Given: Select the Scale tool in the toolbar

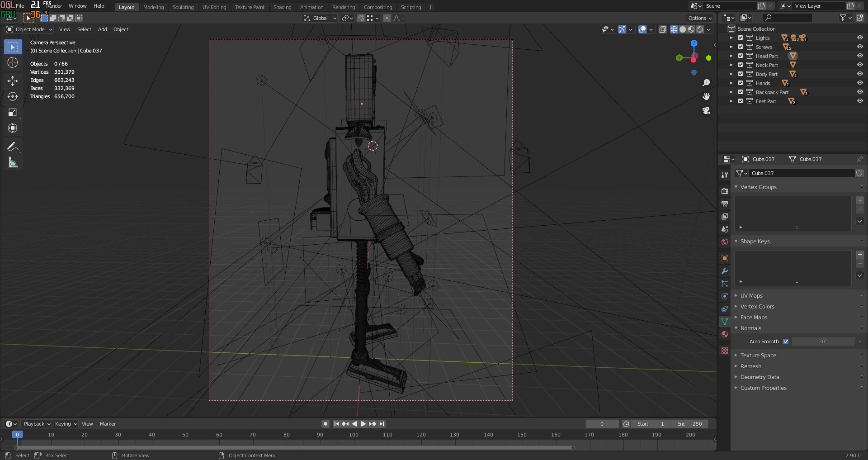Looking at the screenshot, I should point(13,113).
